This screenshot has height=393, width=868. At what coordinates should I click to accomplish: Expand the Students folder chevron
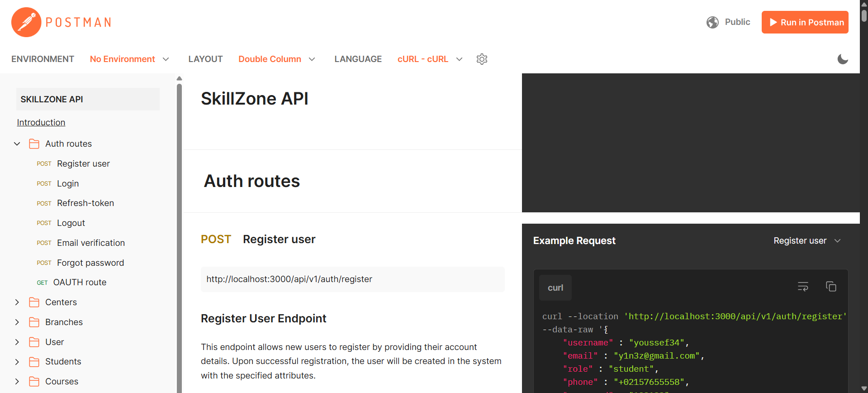17,361
